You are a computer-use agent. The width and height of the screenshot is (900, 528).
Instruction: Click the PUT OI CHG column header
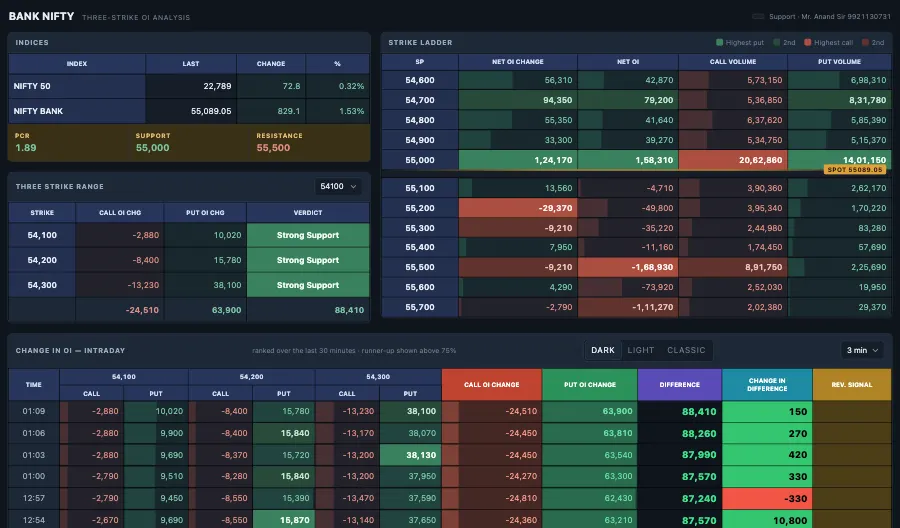click(205, 212)
